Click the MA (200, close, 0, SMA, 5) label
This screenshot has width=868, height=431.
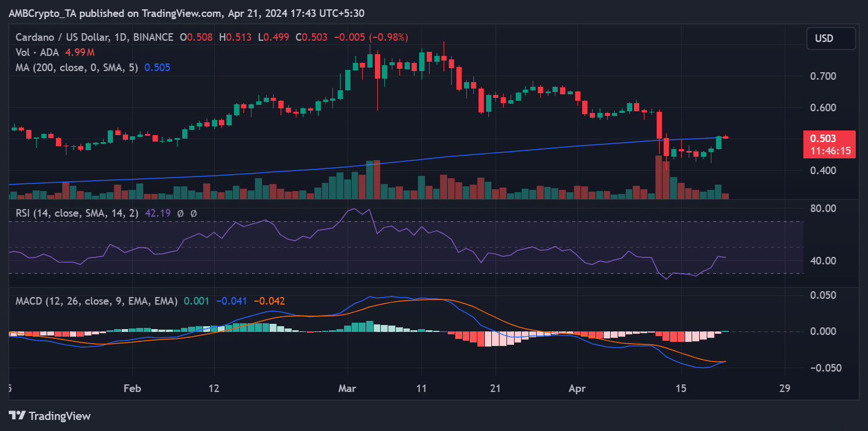tap(77, 68)
